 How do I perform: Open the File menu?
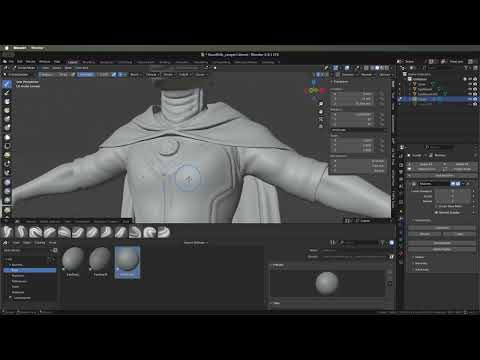tap(11, 62)
